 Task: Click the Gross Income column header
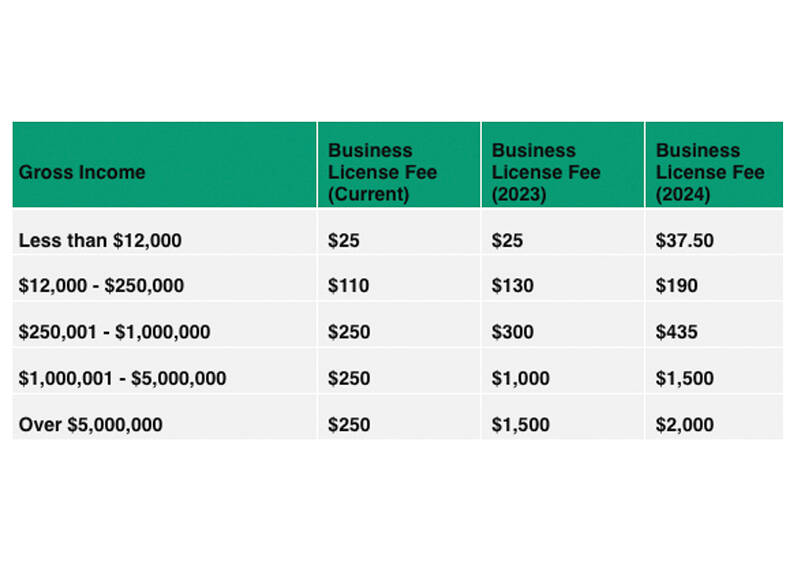[82, 172]
